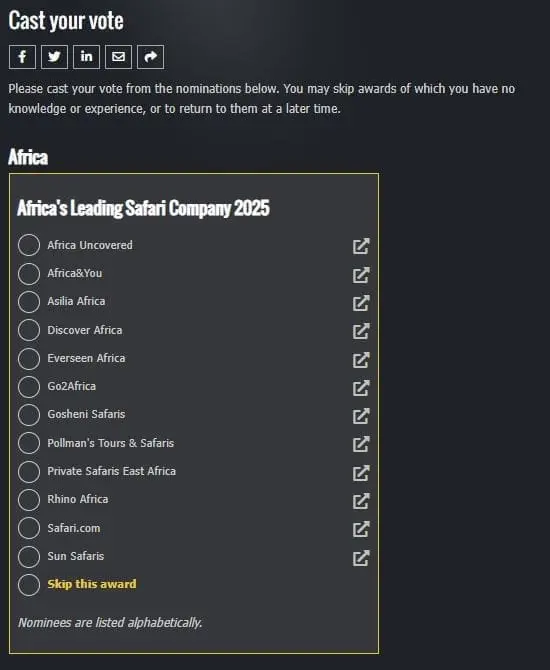Click the Skip this award label
550x670 pixels.
click(x=92, y=584)
